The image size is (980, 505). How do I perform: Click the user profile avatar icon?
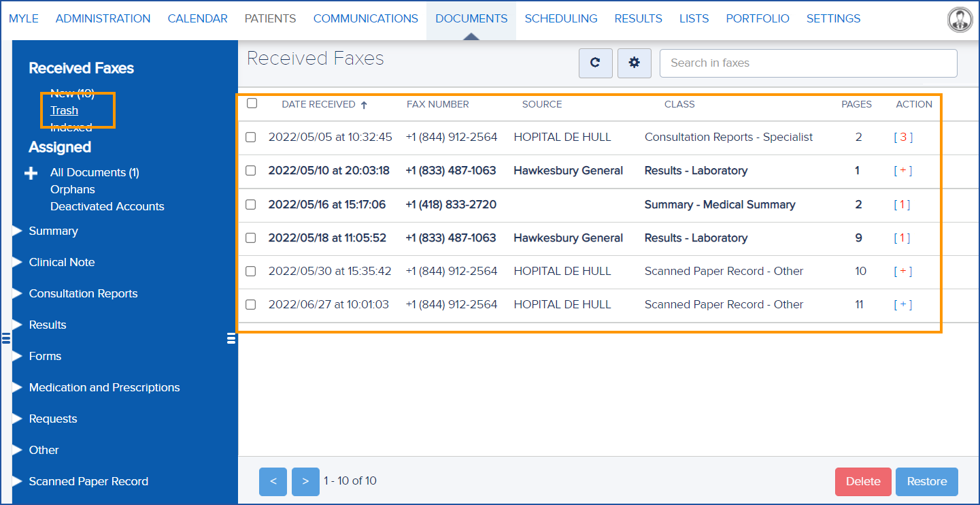click(960, 20)
